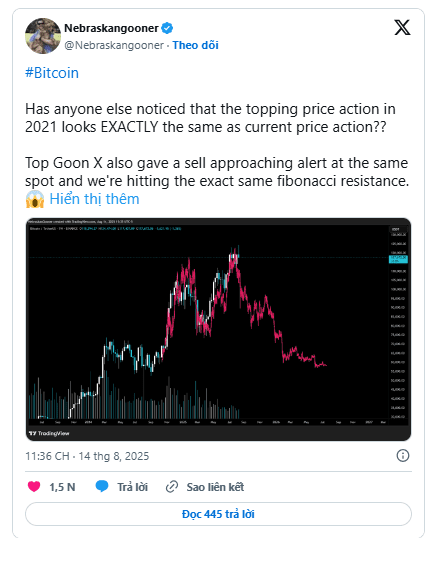Open the Bitcoin chart image
439x575 pixels.
218,329
